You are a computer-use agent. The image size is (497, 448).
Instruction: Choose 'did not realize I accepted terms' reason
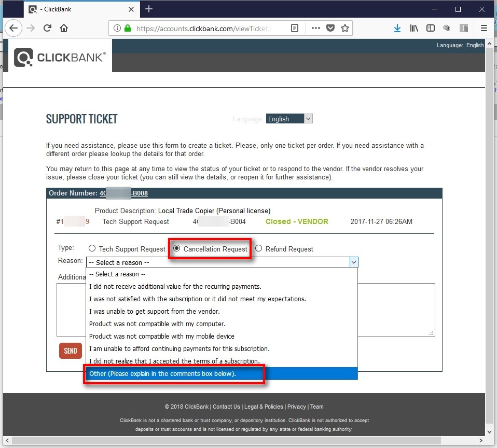(x=222, y=361)
